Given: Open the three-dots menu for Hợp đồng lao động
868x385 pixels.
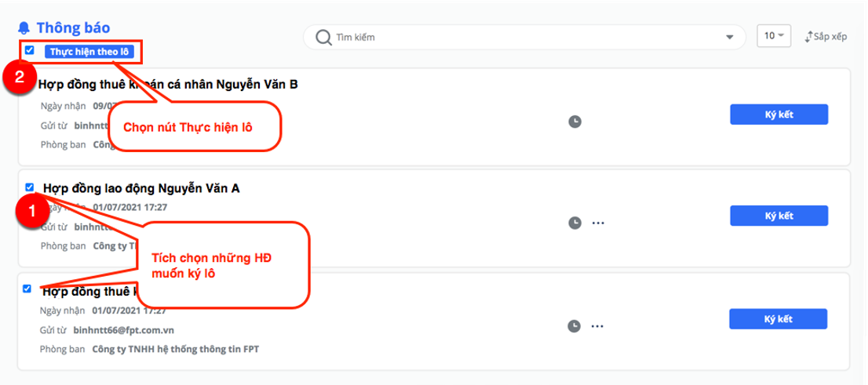Looking at the screenshot, I should pos(598,223).
